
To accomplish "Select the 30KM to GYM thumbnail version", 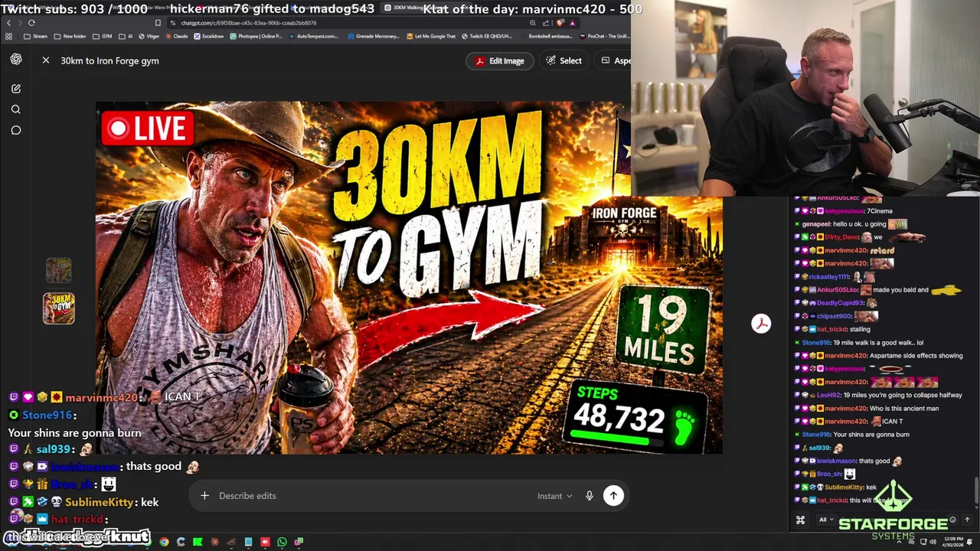I will (59, 308).
